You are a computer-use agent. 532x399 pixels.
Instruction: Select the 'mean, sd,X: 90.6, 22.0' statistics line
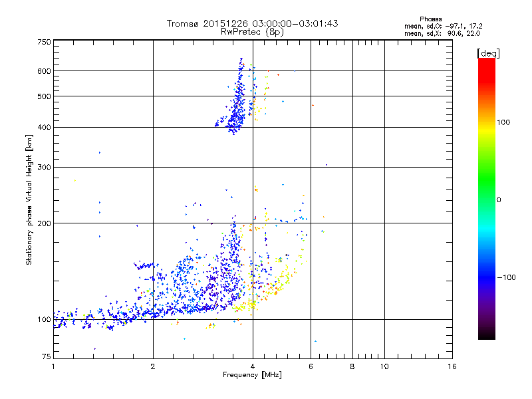point(442,33)
